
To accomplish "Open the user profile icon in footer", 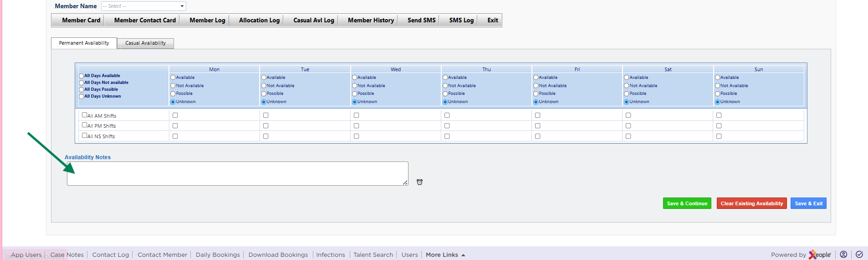I will tap(843, 255).
